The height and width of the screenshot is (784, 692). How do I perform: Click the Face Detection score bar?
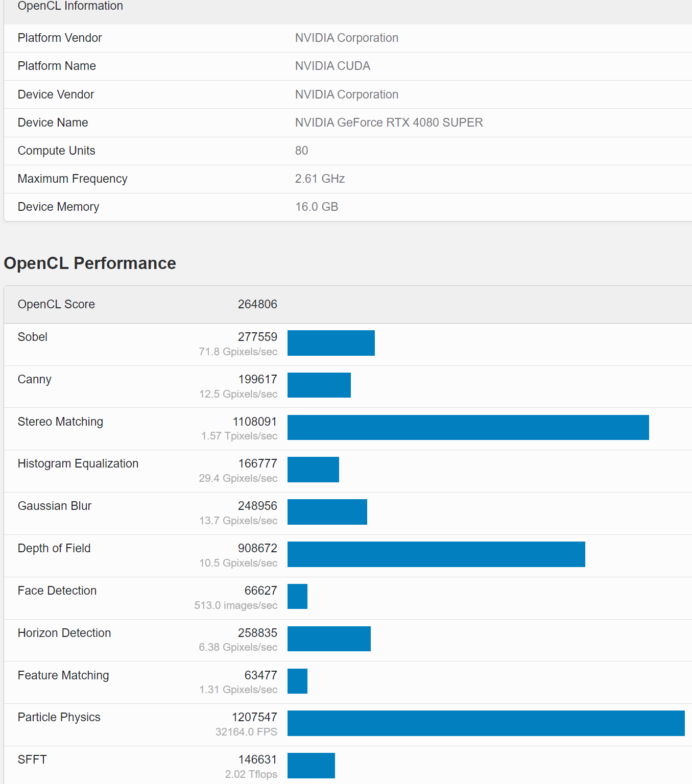pos(297,597)
